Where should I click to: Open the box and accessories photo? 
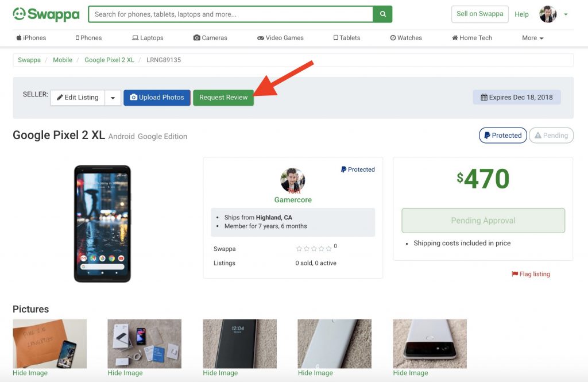(x=144, y=344)
